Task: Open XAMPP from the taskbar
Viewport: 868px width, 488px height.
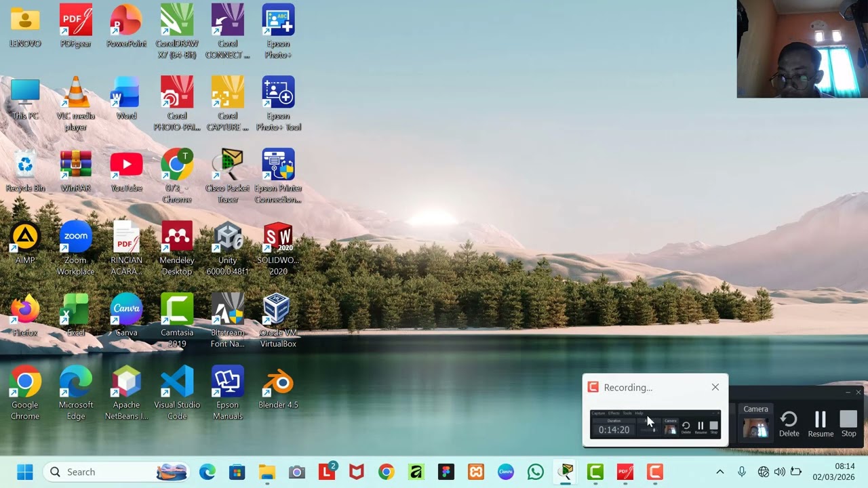Action: point(476,472)
